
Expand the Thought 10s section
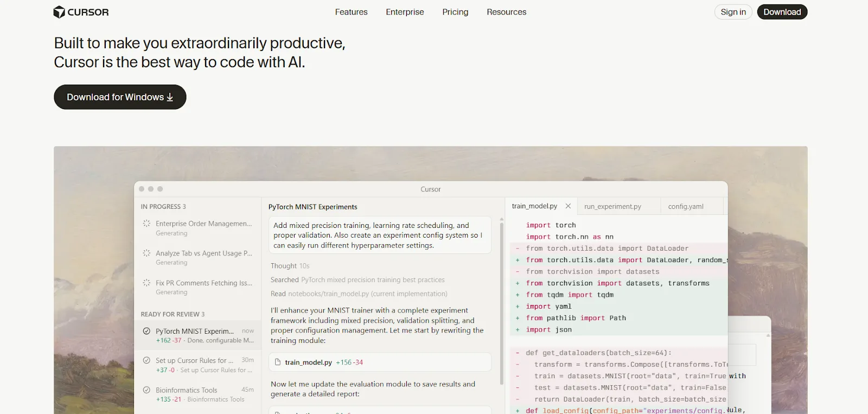[290, 266]
